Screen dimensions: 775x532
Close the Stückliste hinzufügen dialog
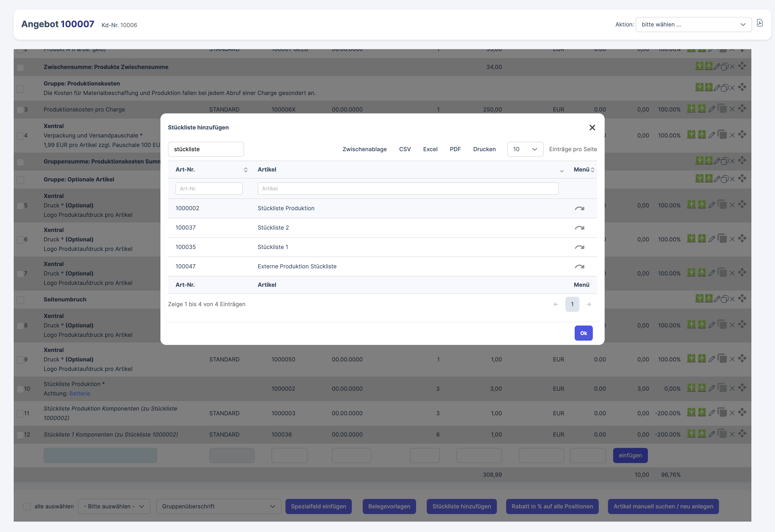592,128
